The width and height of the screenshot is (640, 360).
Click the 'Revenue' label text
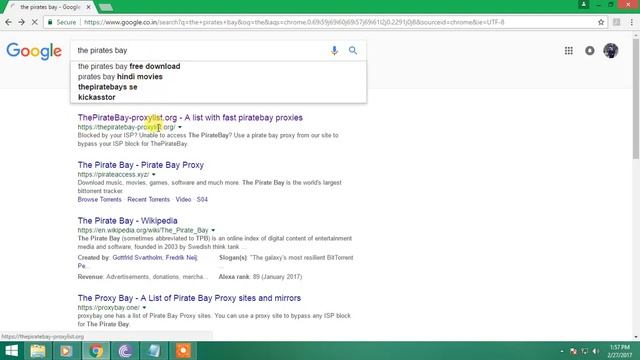pyautogui.click(x=90, y=277)
